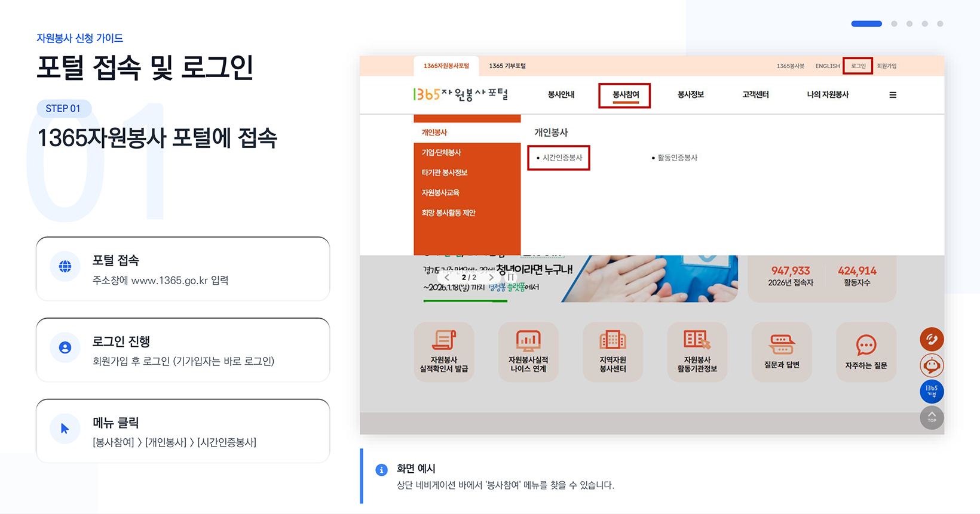Select the second slide indicator dot

[x=894, y=24]
